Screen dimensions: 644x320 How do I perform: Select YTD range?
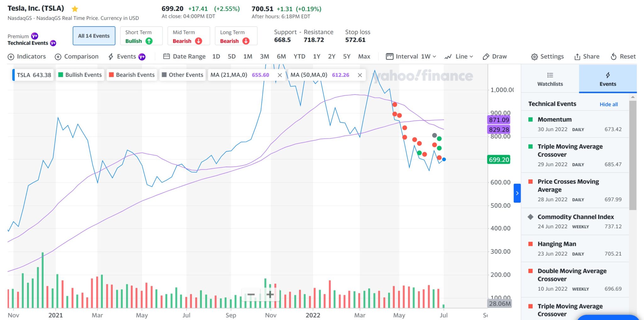click(x=299, y=57)
